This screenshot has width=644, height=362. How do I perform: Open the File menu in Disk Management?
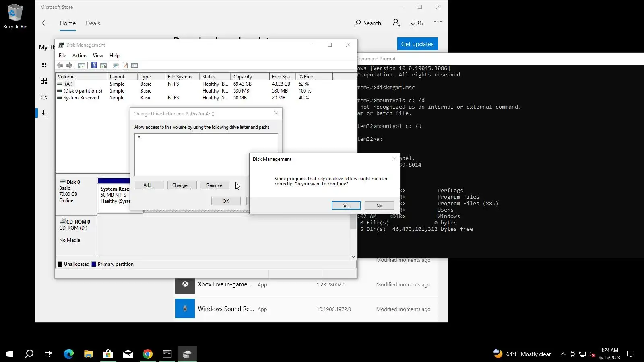point(62,56)
